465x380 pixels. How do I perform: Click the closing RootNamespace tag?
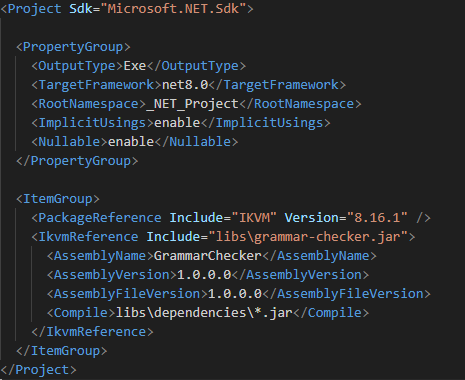click(x=300, y=104)
